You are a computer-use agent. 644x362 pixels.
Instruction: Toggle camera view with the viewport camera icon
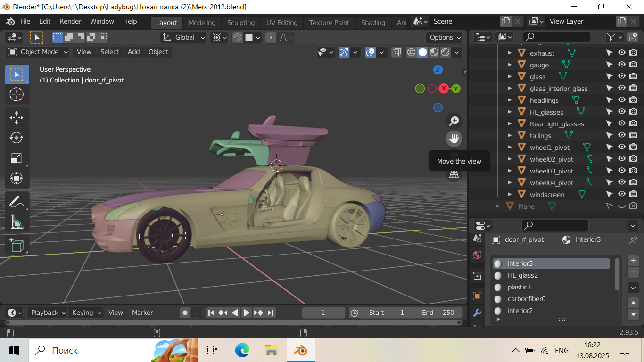(454, 155)
